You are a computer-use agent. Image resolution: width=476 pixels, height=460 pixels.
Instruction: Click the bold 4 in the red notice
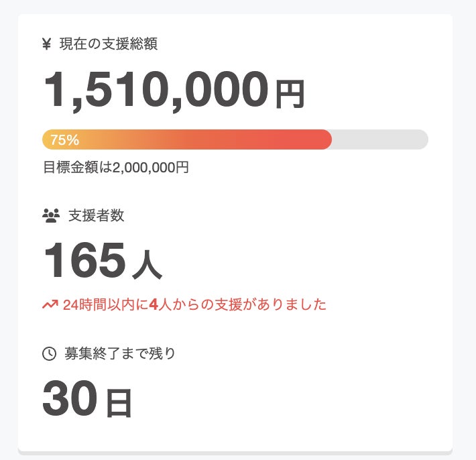pyautogui.click(x=153, y=305)
